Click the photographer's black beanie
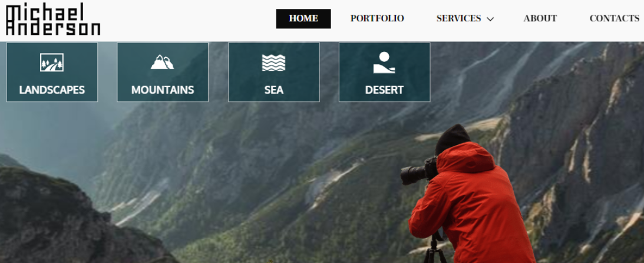The height and width of the screenshot is (263, 644). pos(452,138)
